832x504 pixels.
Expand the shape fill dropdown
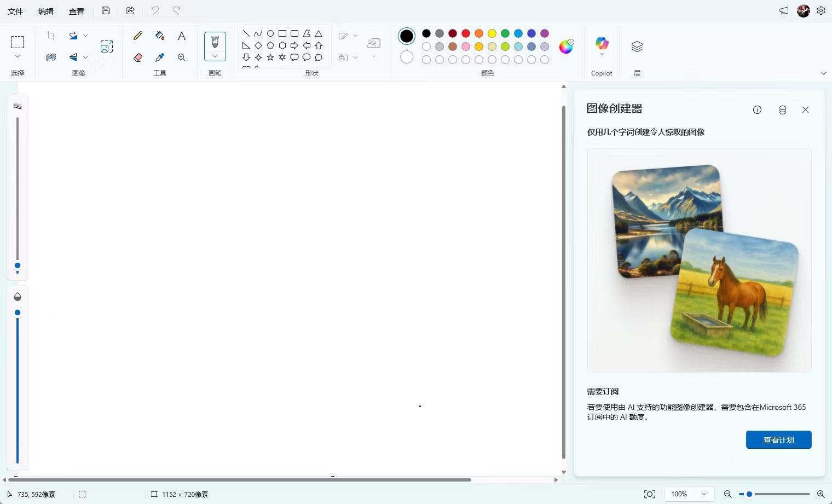[355, 57]
